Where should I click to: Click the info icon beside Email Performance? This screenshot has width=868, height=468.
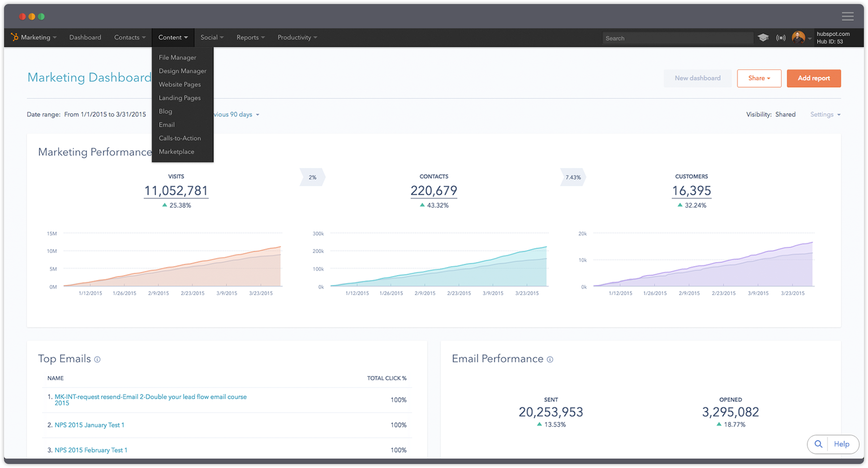point(550,360)
